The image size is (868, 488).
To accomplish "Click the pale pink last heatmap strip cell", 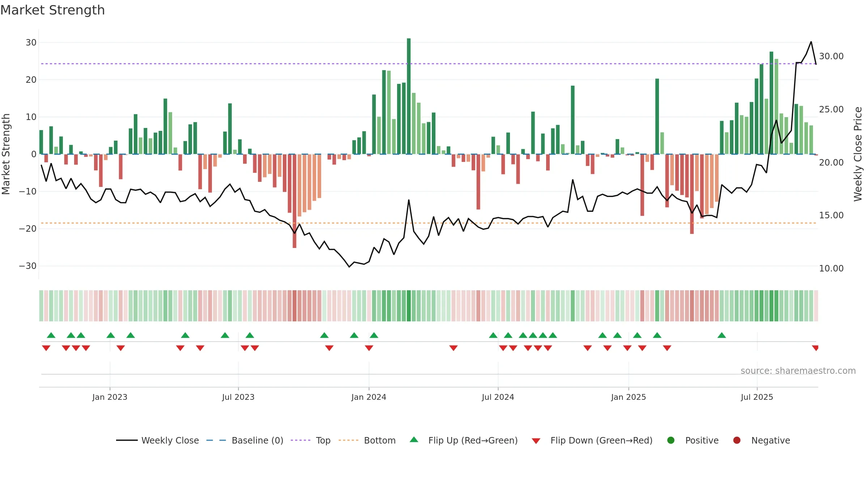I will [x=816, y=306].
